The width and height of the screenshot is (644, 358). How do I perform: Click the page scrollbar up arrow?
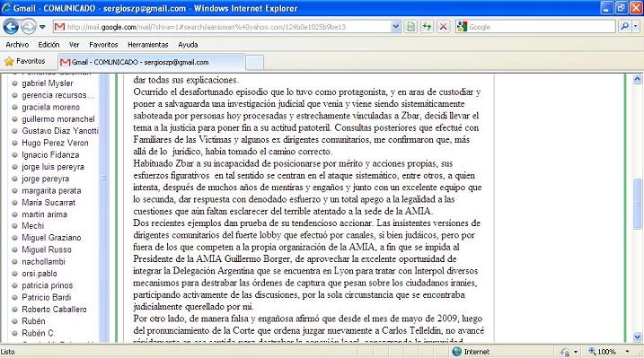click(638, 79)
